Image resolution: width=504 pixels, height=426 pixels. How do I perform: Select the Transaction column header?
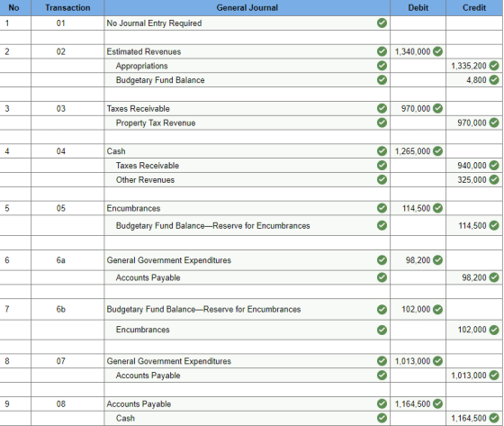tap(67, 8)
